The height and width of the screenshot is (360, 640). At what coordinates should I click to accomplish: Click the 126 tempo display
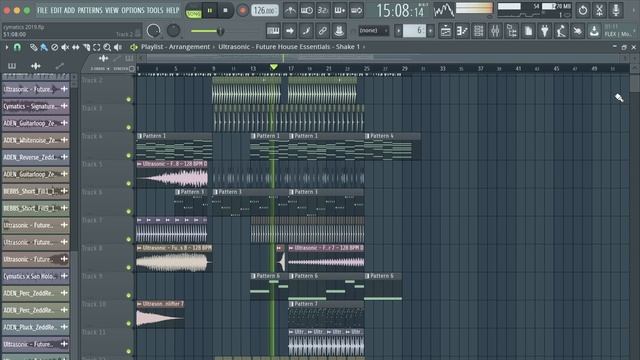tap(264, 11)
